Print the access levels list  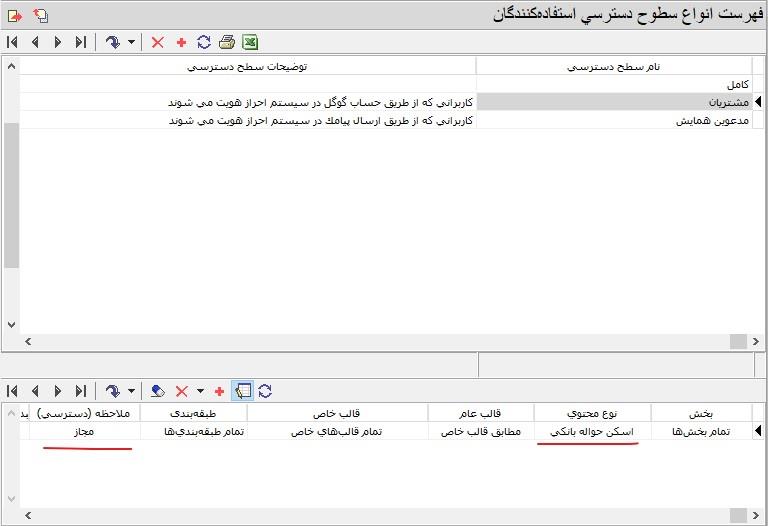pyautogui.click(x=227, y=42)
